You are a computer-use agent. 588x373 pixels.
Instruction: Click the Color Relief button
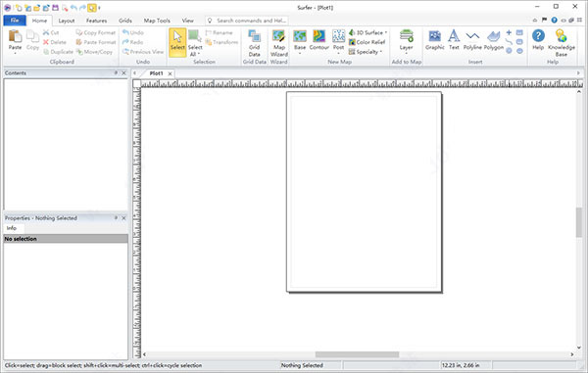pos(367,42)
